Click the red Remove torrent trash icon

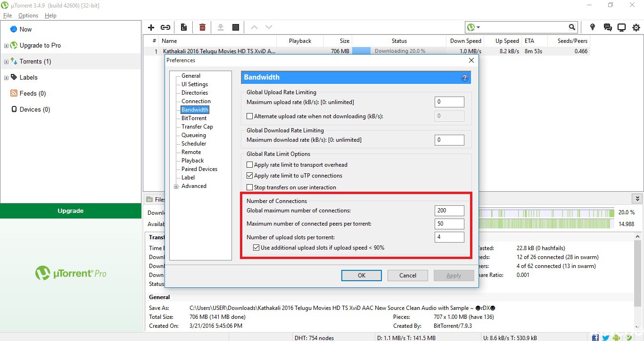(x=202, y=27)
